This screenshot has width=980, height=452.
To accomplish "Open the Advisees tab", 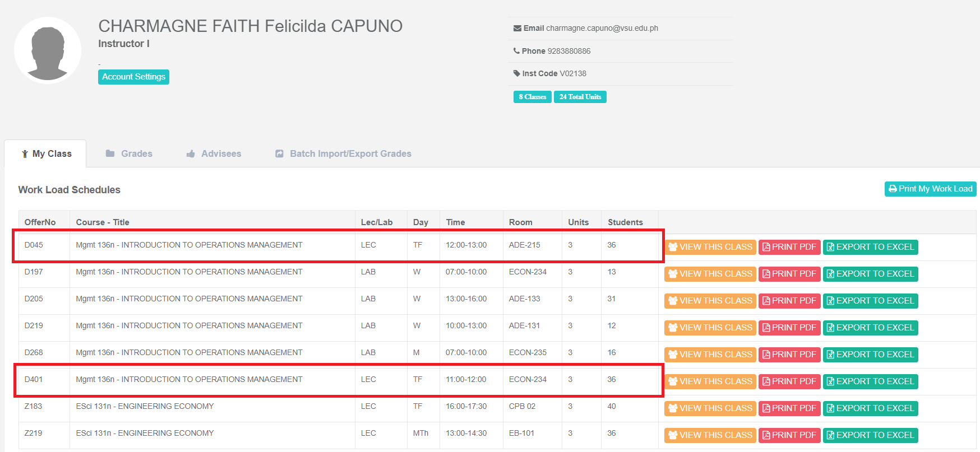I will [x=214, y=153].
